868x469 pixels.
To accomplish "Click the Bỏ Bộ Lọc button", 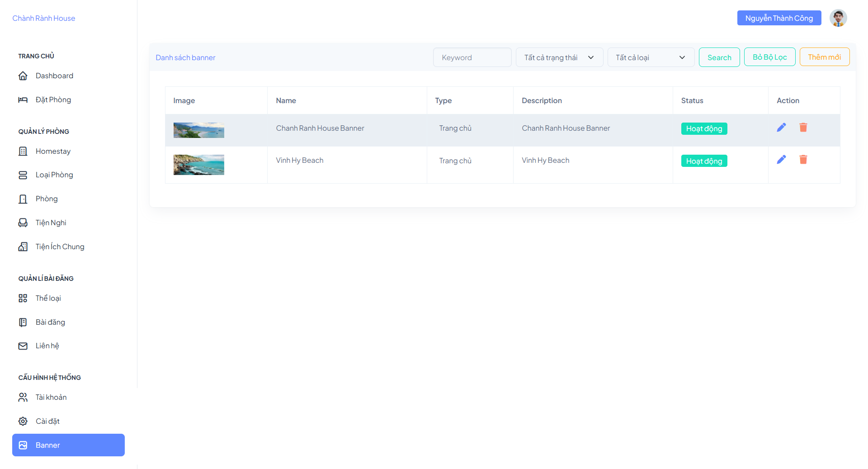I will [769, 57].
